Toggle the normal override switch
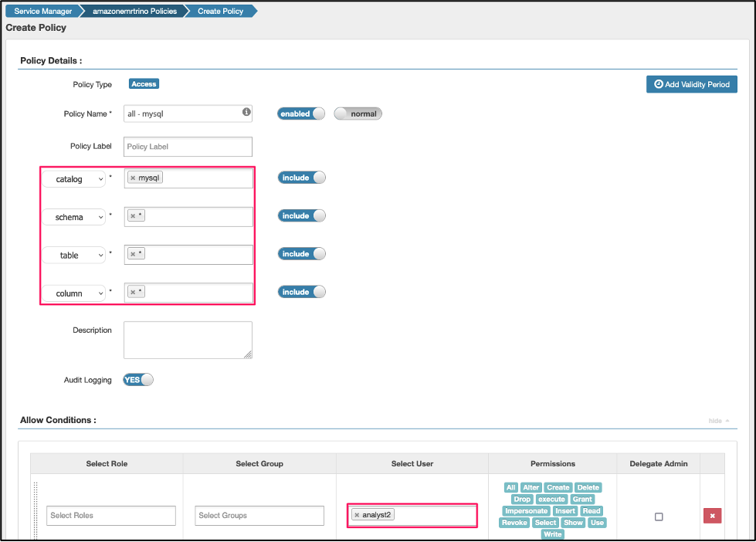 pyautogui.click(x=358, y=113)
